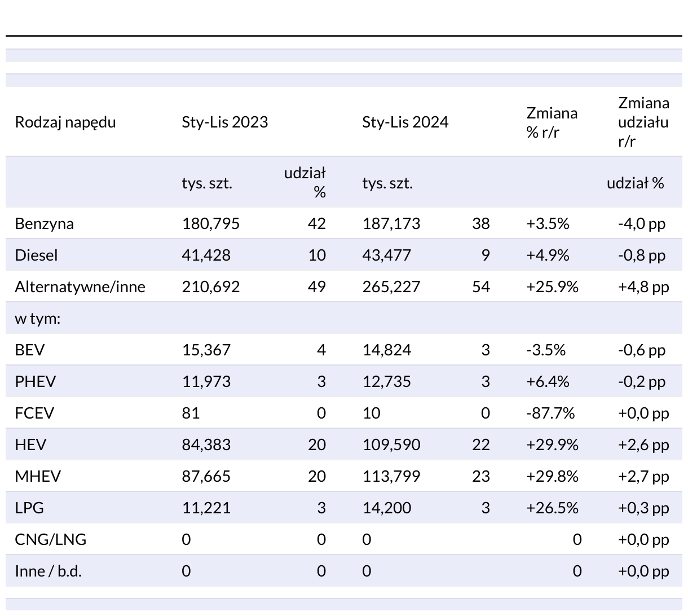Click the "Inne / b.d." row label
The height and width of the screenshot is (616, 688).
coord(48,571)
